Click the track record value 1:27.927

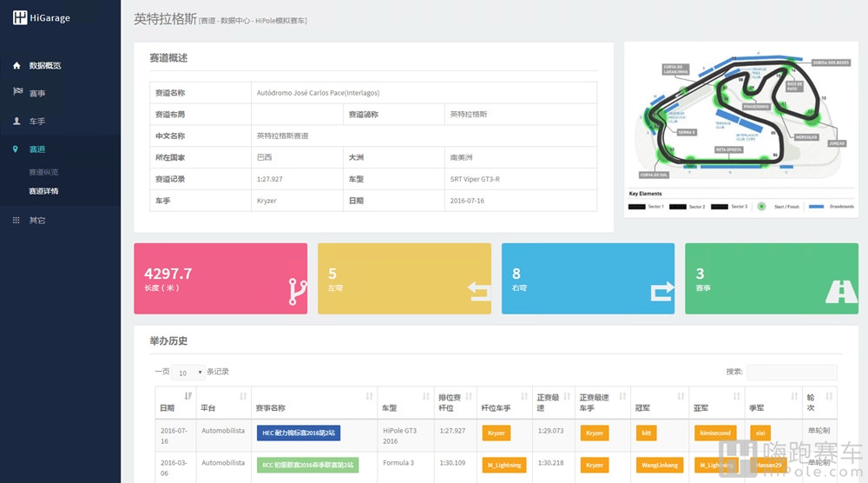click(x=270, y=179)
